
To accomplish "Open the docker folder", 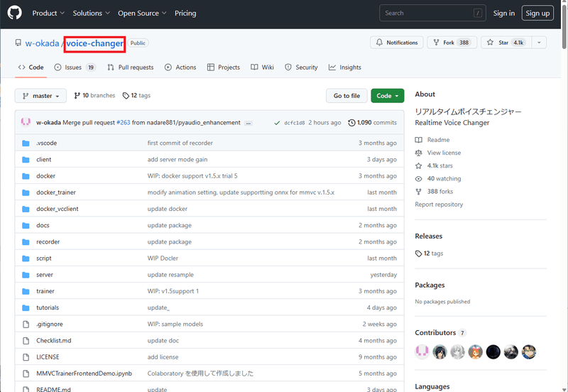I will [45, 175].
